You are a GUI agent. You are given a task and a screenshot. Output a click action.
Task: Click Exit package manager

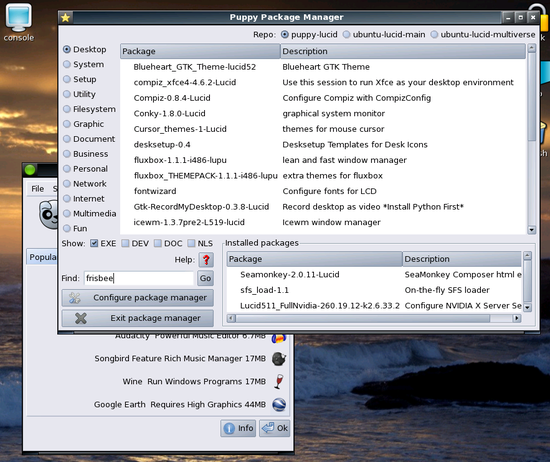tap(138, 318)
